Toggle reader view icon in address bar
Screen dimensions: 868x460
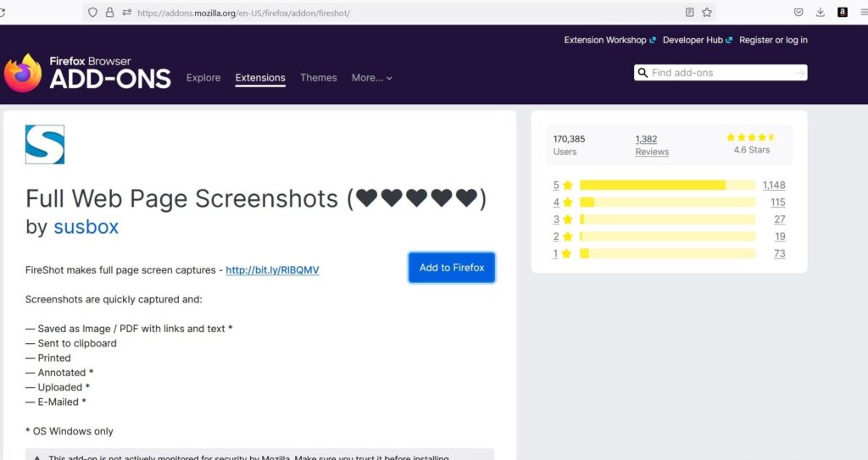[x=689, y=12]
